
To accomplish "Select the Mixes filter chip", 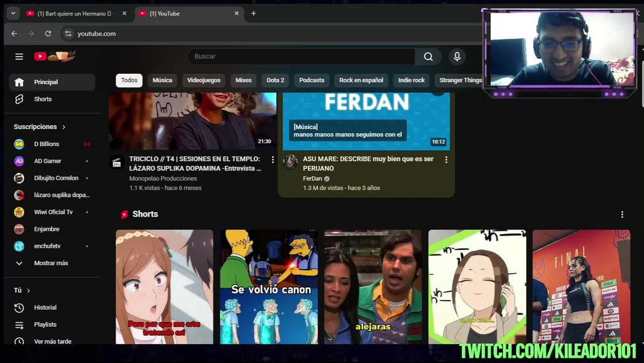I will pos(243,80).
